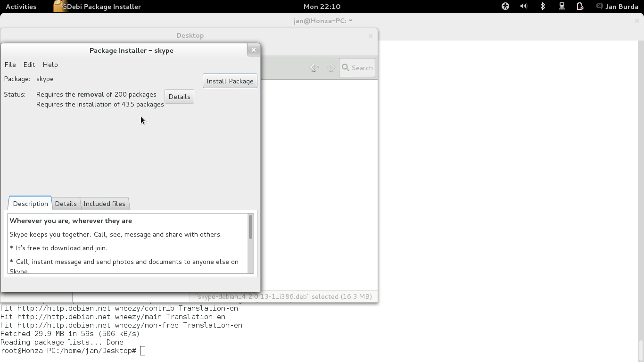644x362 pixels.
Task: Close the Desktop file manager window
Action: (371, 35)
